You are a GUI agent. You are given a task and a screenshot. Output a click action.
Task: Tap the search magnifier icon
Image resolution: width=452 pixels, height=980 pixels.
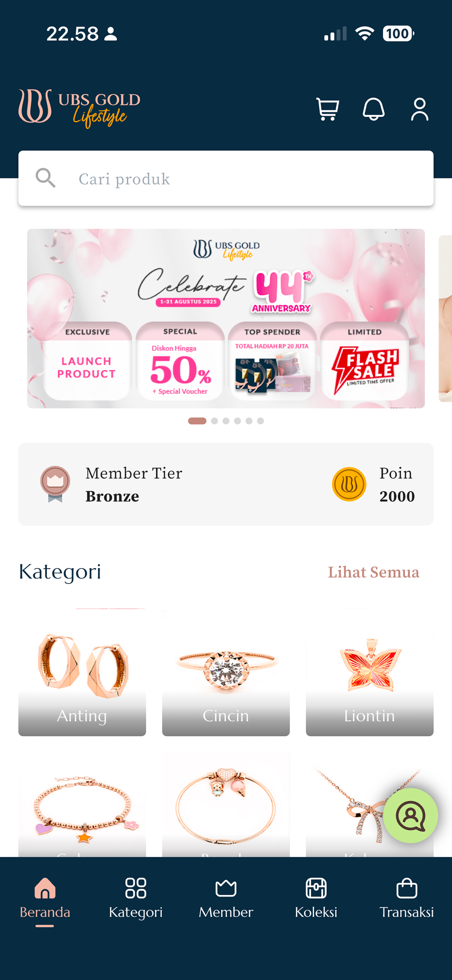coord(46,178)
